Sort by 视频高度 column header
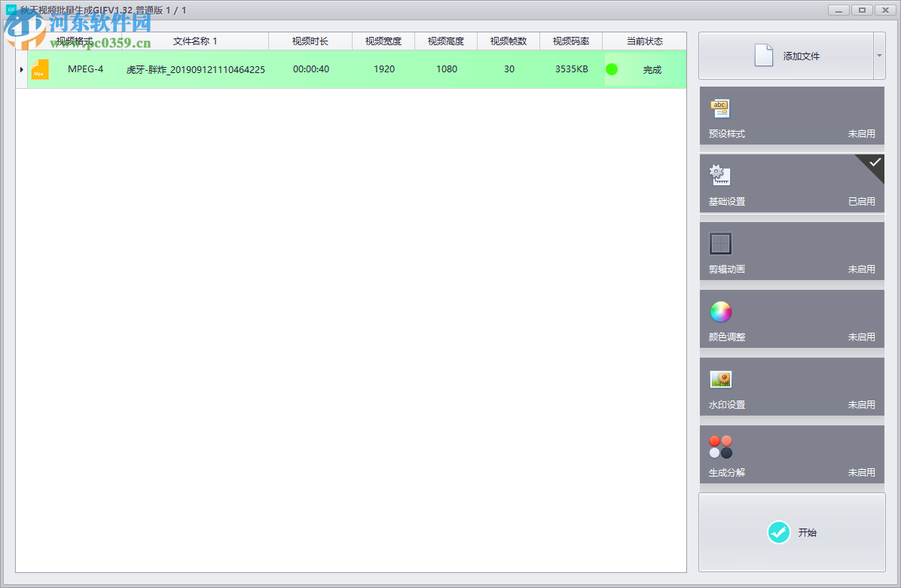 pos(446,41)
